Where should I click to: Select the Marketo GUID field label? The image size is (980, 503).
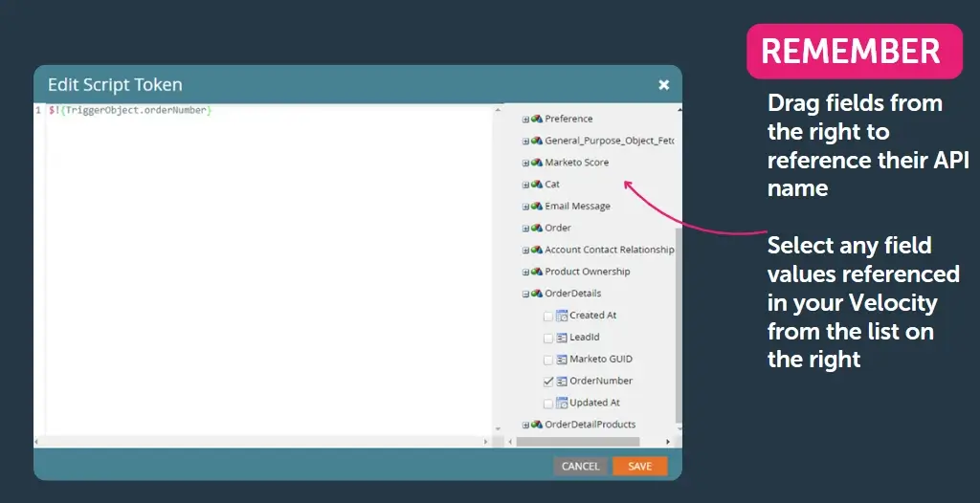point(601,360)
